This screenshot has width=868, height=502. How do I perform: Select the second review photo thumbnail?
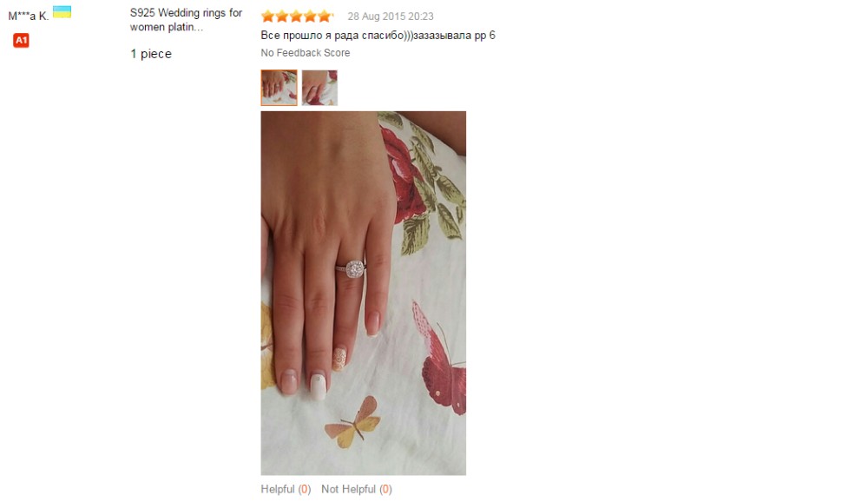[x=319, y=88]
